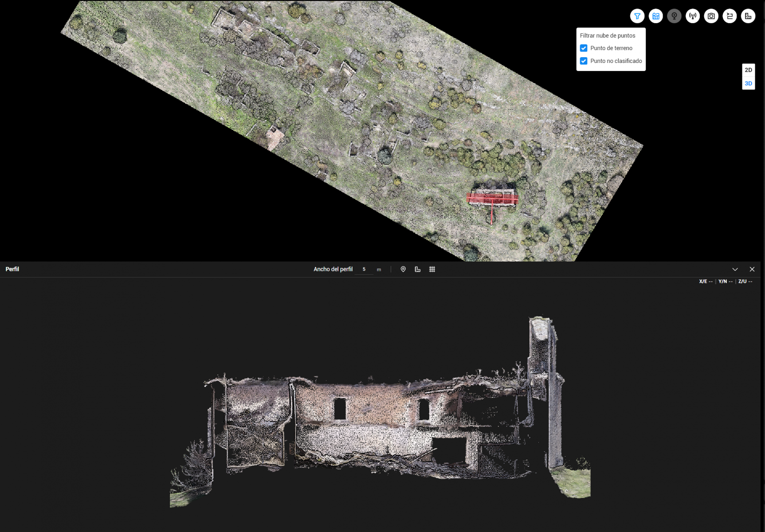
Task: Click the route path icon in top toolbar
Action: click(x=730, y=16)
